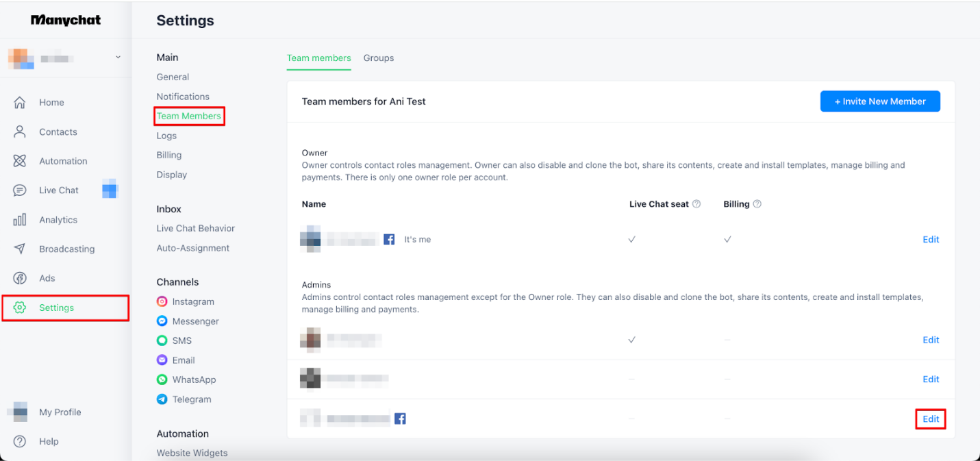Image resolution: width=980 pixels, height=461 pixels.
Task: Click the owner's Billing checkmark
Action: [x=727, y=240]
